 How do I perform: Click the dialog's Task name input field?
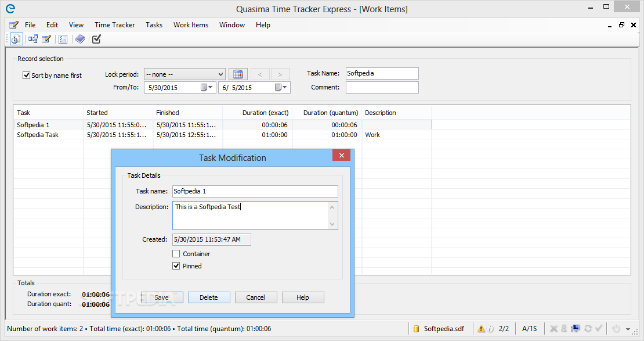[x=255, y=191]
